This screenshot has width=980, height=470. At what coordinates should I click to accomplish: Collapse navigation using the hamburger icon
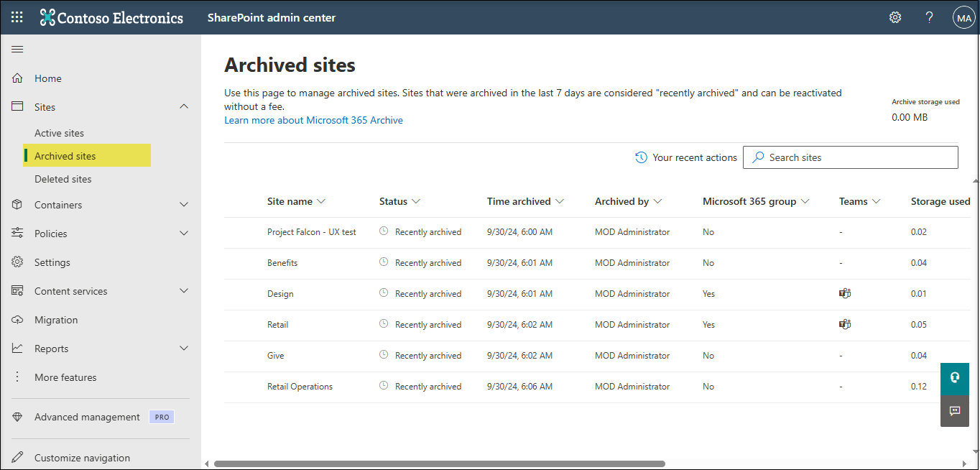pos(17,49)
